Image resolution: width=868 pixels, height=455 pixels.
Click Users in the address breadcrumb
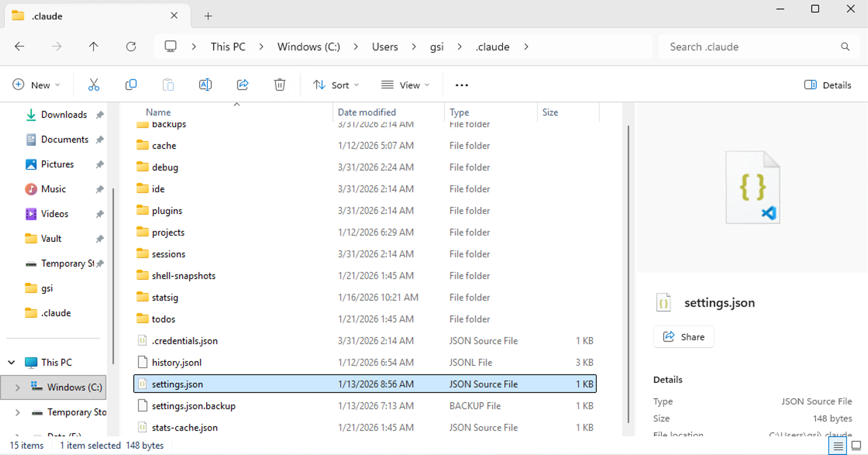coord(385,47)
